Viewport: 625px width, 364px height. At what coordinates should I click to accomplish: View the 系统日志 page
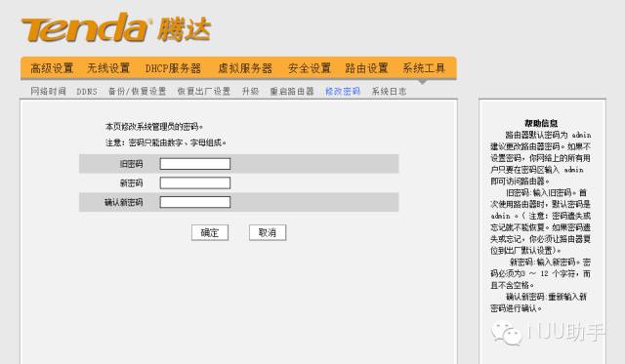point(389,91)
